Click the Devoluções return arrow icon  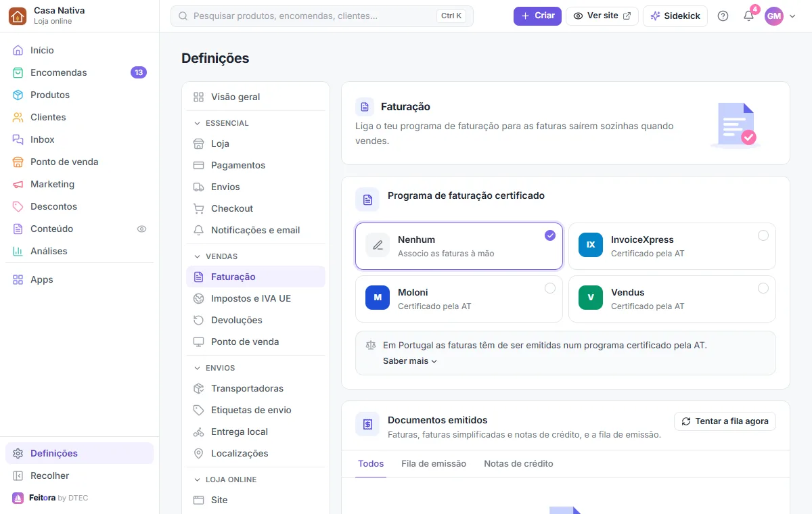[x=199, y=320]
